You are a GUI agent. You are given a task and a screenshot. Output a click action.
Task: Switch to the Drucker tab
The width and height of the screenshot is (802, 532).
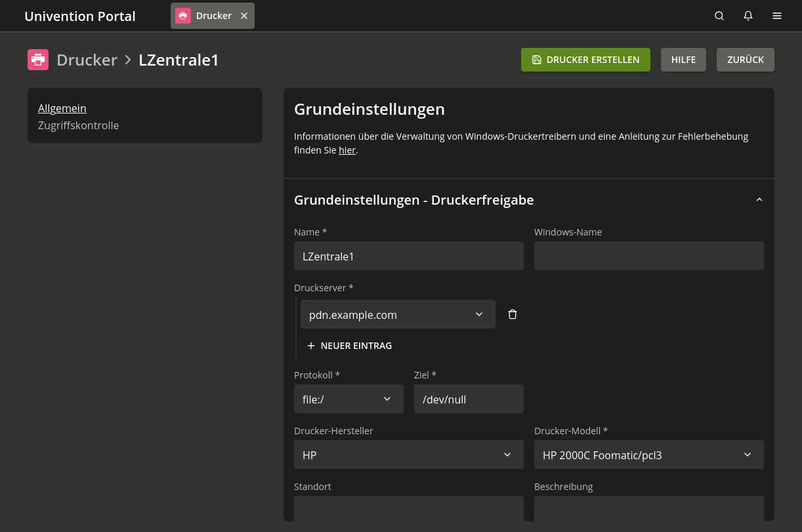point(206,16)
